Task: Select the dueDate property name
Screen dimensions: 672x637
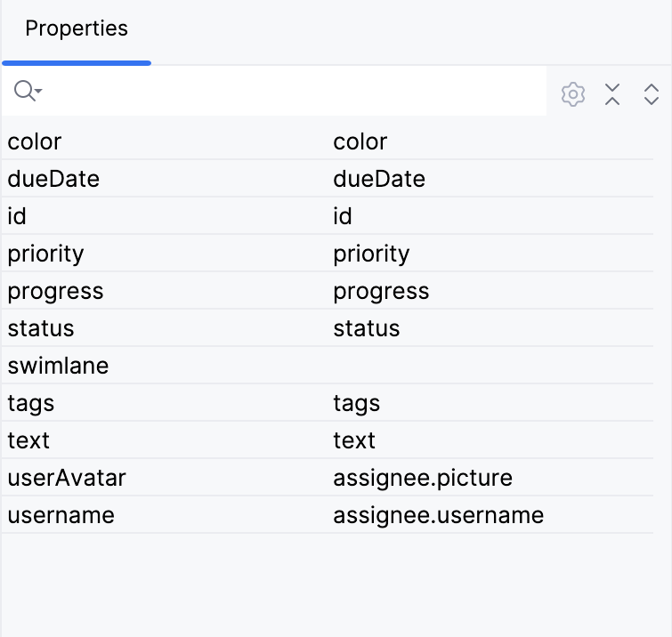Action: tap(53, 179)
